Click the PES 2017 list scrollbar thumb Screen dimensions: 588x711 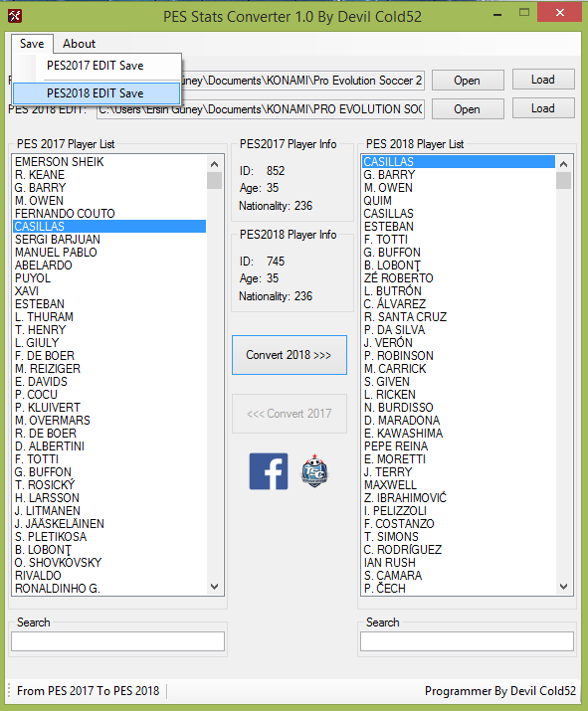click(x=215, y=180)
